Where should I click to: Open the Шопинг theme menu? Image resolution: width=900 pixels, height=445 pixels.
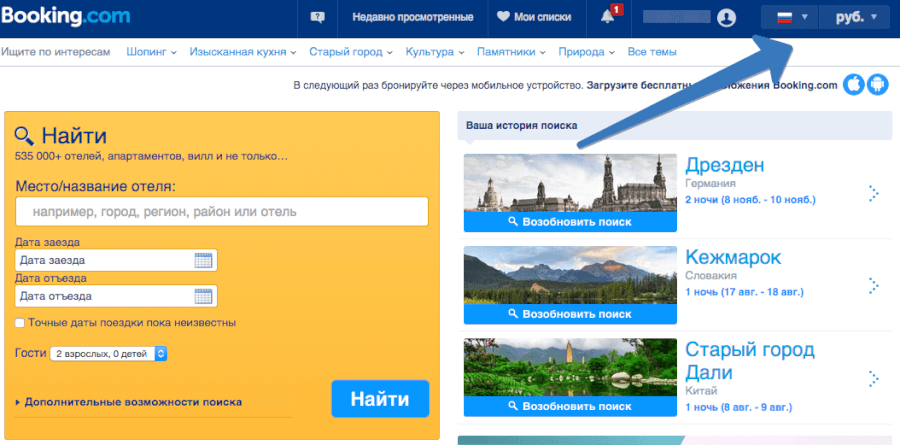click(x=152, y=51)
